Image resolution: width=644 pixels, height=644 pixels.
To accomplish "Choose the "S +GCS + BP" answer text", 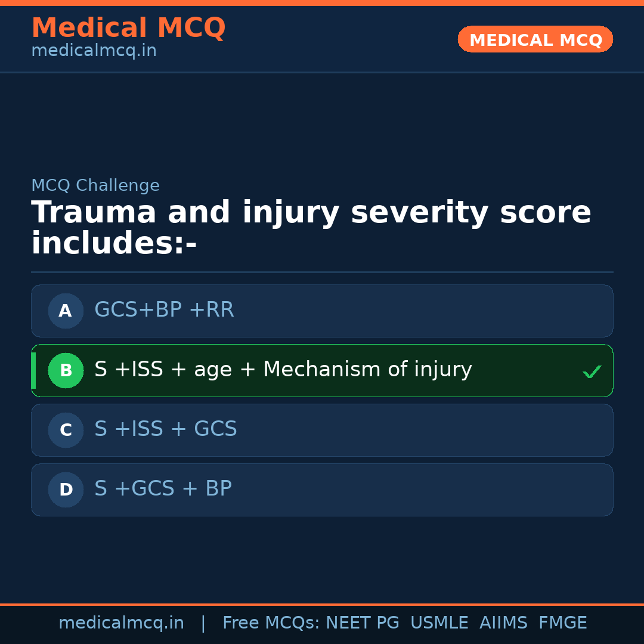I will click(163, 489).
